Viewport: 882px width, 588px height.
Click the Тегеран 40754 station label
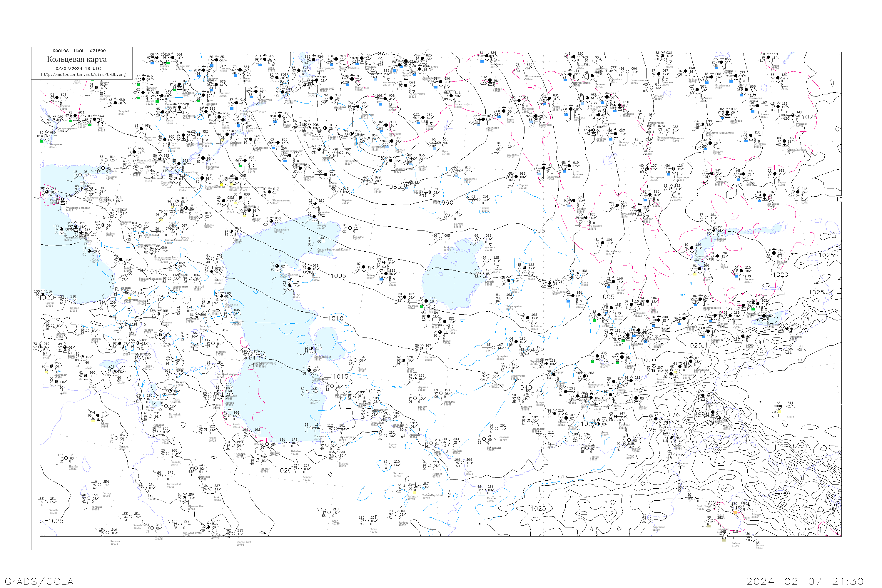click(265, 470)
